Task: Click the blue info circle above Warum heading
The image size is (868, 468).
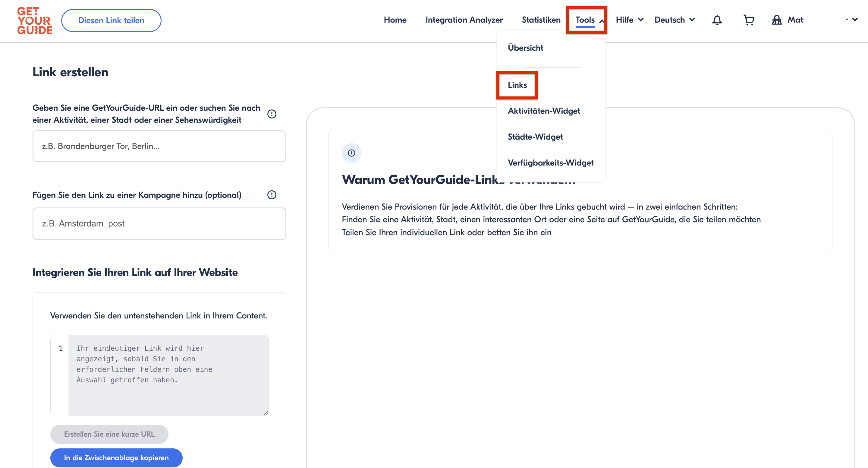Action: pyautogui.click(x=351, y=153)
